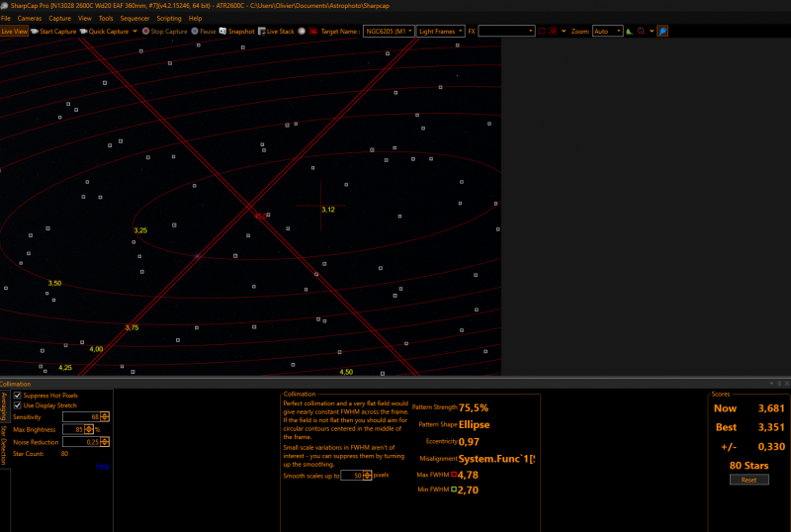Expand the dropdown arrow beside the magnifier icon
Screen dimensions: 791x532
[x=652, y=32]
